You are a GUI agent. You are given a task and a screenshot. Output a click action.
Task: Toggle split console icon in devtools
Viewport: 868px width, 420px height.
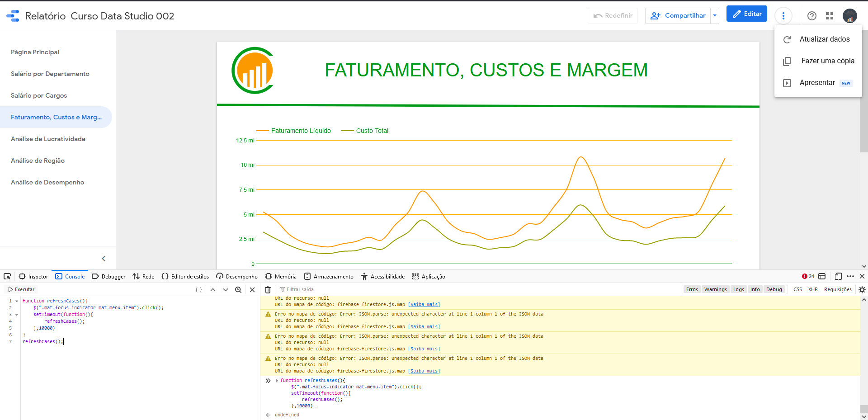click(822, 276)
